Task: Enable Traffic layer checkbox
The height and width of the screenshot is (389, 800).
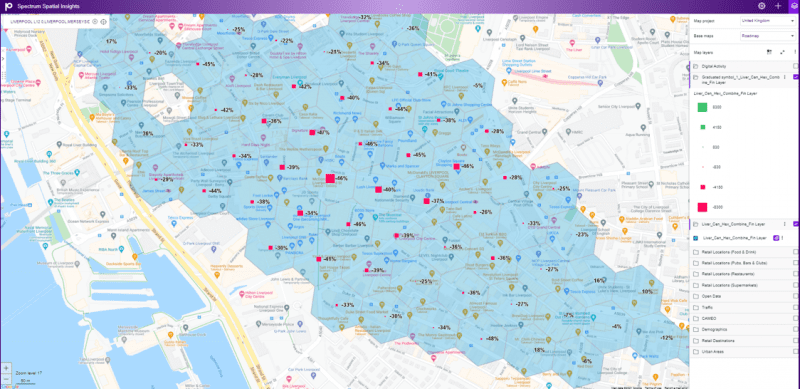Action: pyautogui.click(x=795, y=307)
